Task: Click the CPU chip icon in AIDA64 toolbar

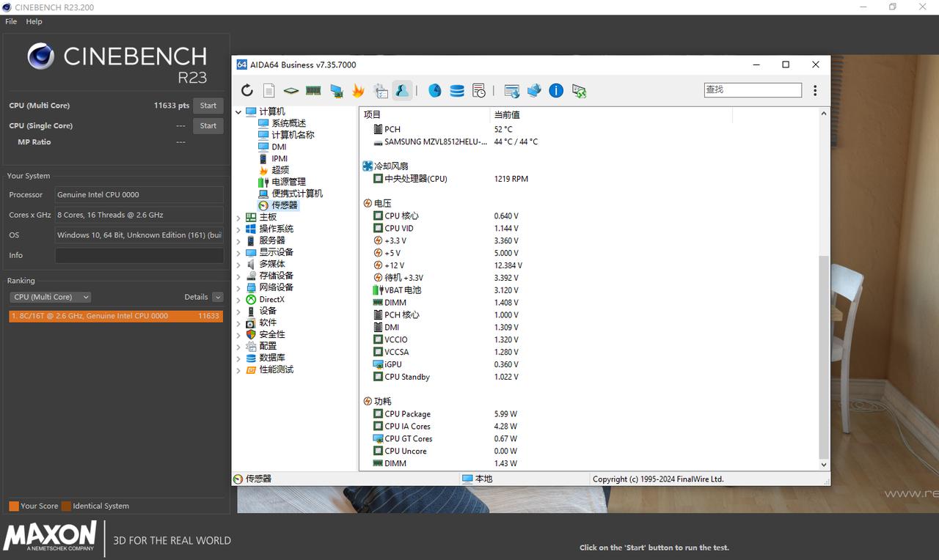Action: point(291,90)
